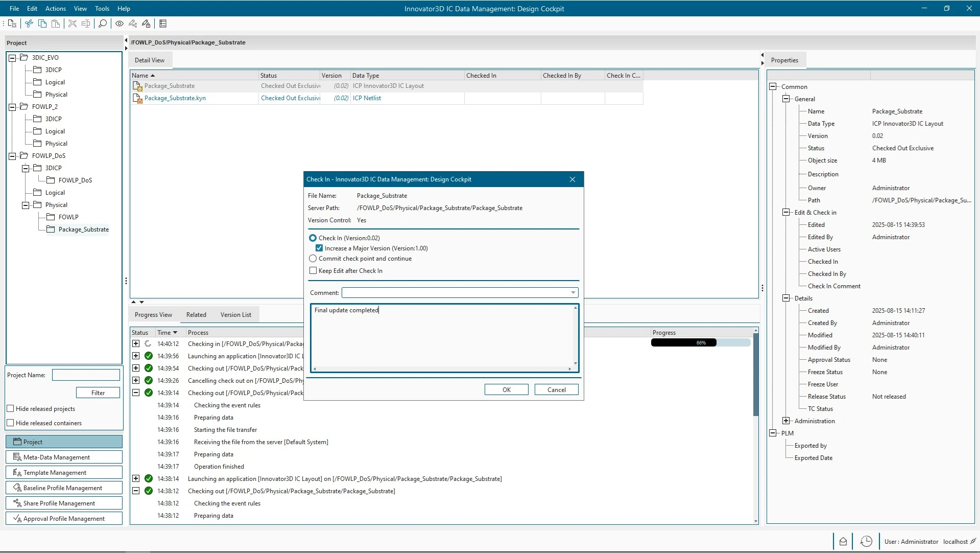Click the New document toolbar icon
Image resolution: width=980 pixels, height=553 pixels.
12,24
